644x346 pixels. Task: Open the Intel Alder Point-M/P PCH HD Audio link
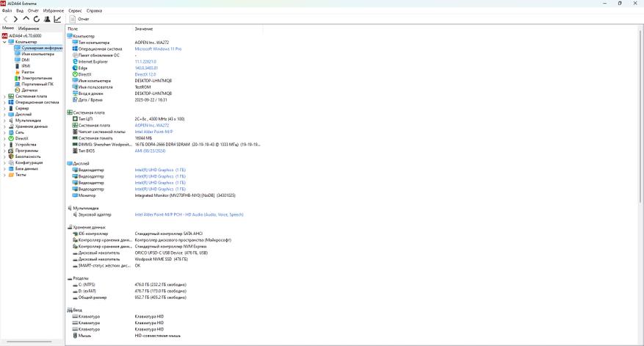click(x=189, y=215)
